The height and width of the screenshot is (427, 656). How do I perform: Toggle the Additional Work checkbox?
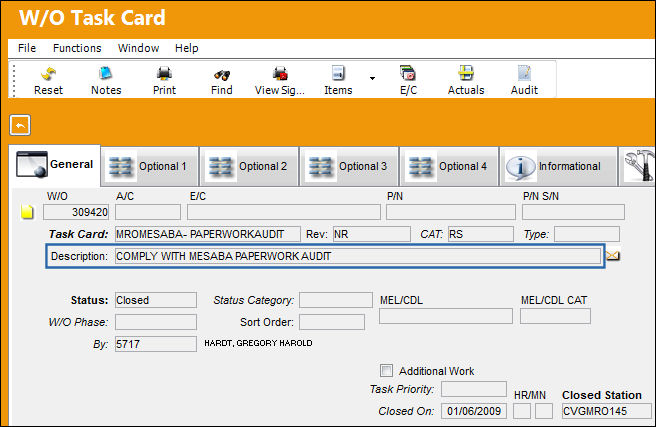pos(386,371)
